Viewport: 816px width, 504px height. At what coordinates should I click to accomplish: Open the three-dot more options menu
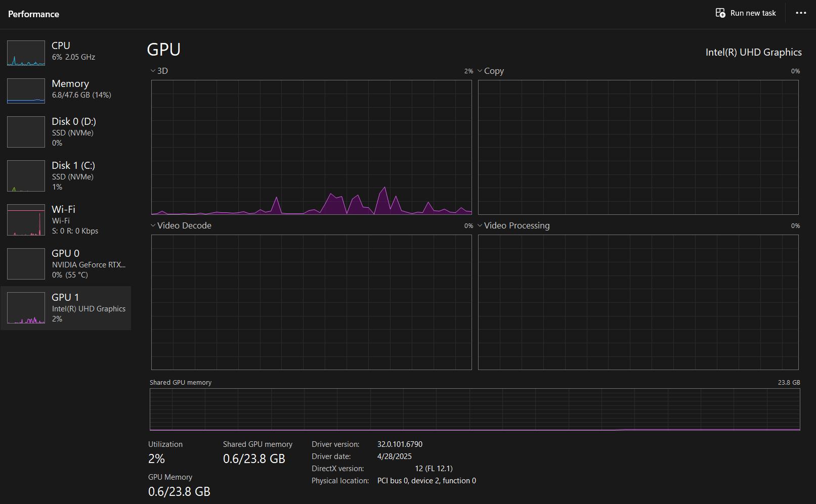coord(801,13)
